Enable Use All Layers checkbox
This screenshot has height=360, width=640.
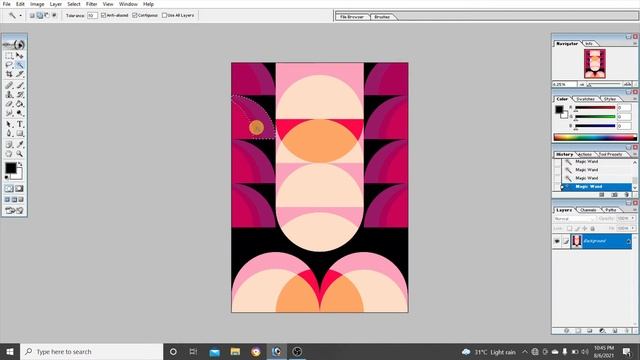(x=164, y=15)
